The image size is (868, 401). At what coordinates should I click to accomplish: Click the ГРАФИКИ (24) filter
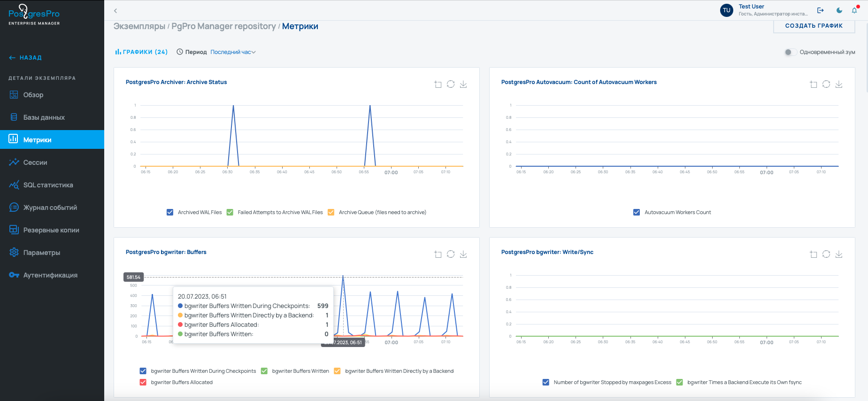(x=141, y=52)
